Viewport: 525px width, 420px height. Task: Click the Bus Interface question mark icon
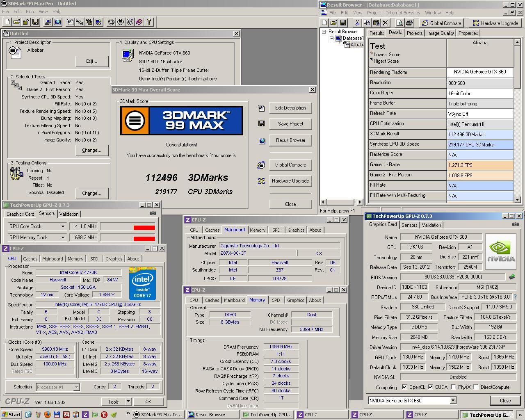(515, 297)
